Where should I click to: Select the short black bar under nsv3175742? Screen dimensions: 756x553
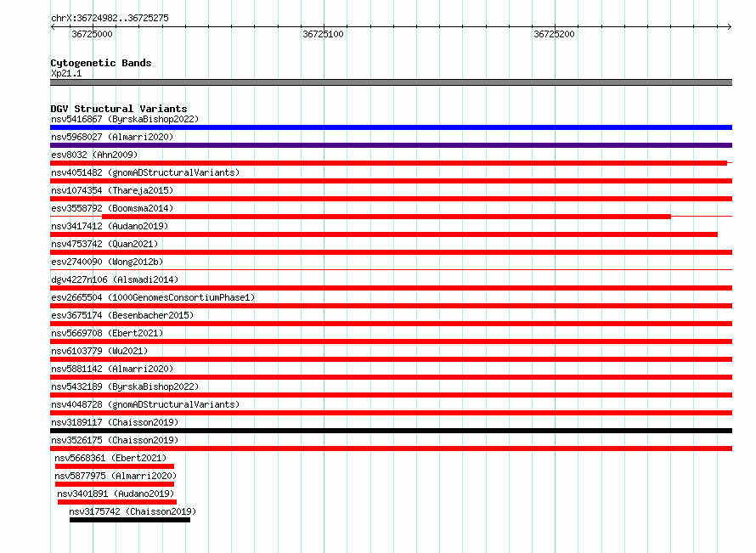pos(130,520)
